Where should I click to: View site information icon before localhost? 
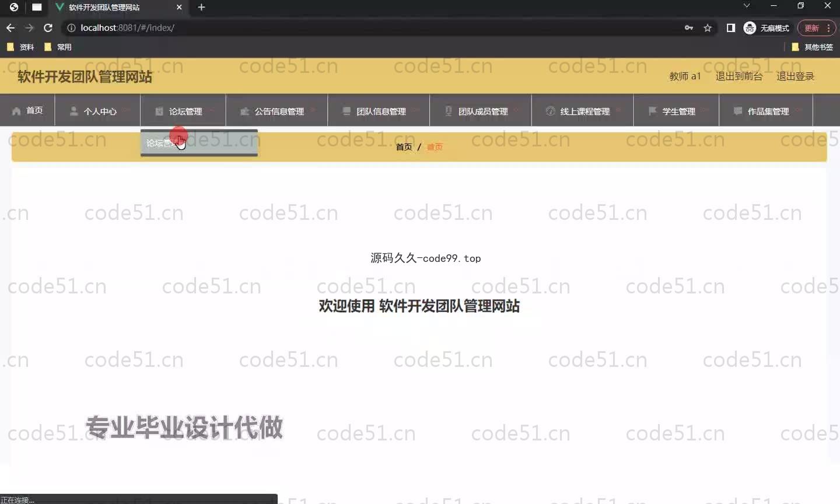[x=71, y=28]
